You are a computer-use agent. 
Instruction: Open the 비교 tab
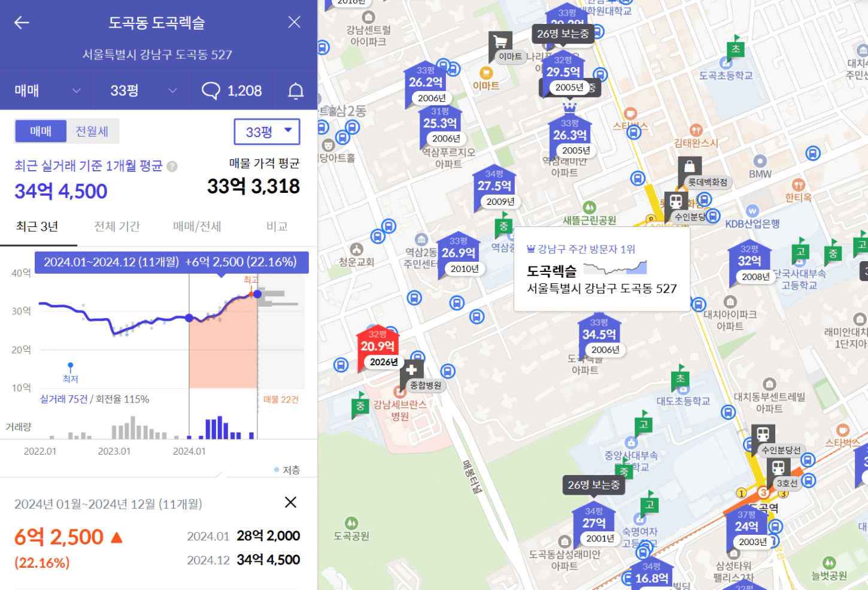[x=277, y=226]
